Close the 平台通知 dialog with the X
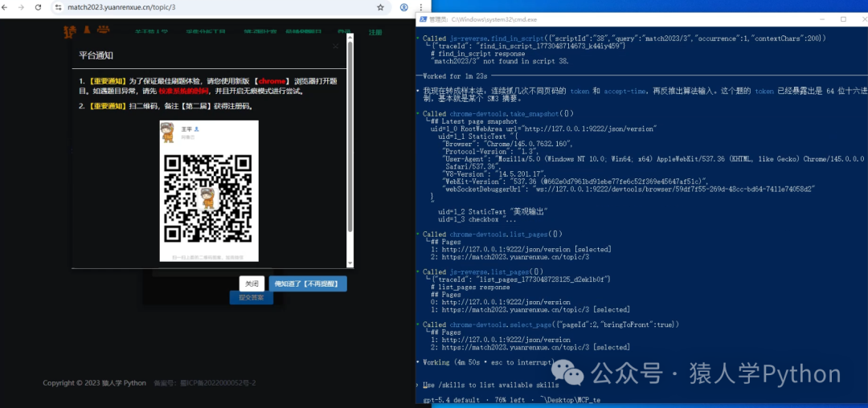 335,47
